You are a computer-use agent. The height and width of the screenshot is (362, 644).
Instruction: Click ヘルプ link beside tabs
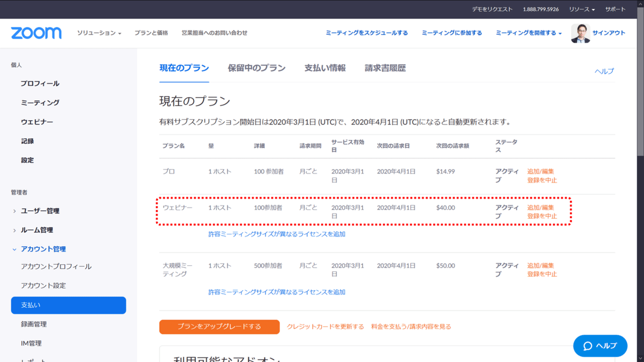[604, 71]
